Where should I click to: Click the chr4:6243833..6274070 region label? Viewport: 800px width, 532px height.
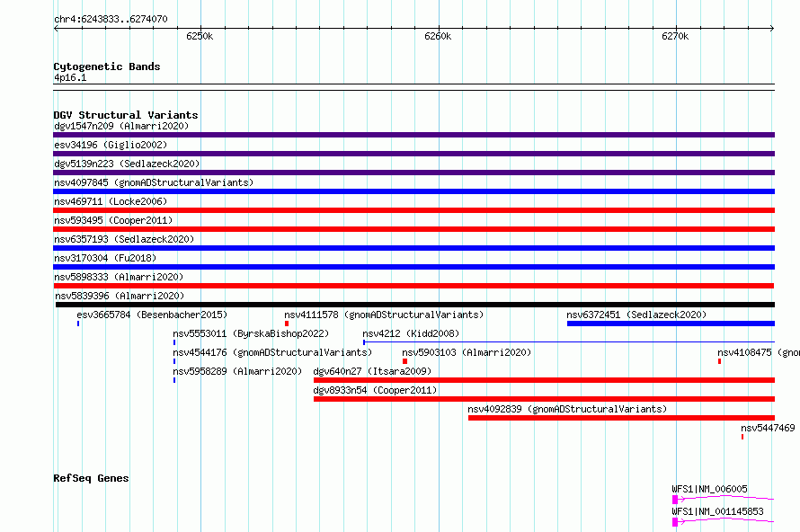tap(111, 19)
